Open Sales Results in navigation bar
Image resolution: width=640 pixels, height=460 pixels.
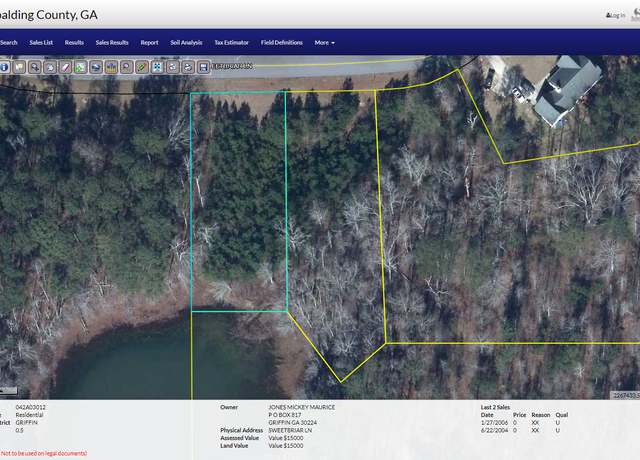point(112,42)
